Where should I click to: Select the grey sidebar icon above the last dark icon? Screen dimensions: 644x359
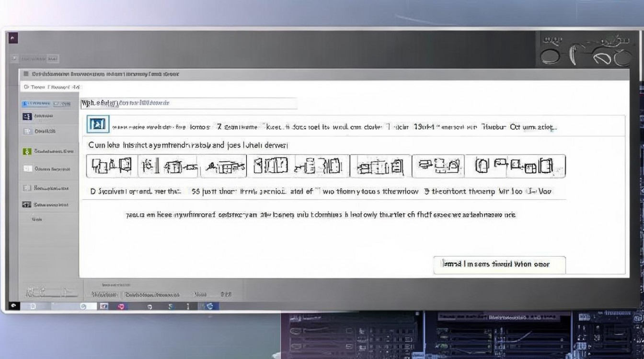27,188
